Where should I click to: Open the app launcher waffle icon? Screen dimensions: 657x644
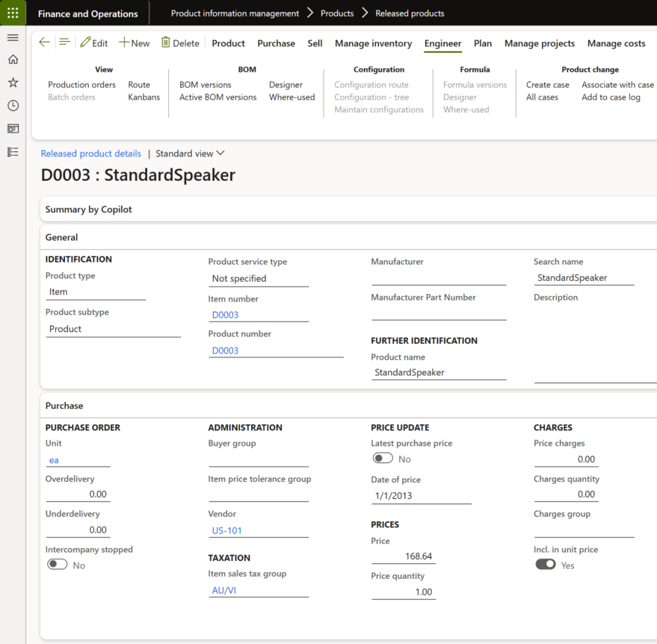(13, 13)
